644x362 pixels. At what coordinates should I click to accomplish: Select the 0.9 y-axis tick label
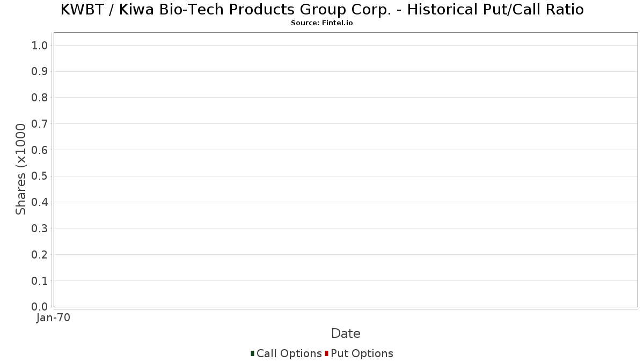pos(40,72)
